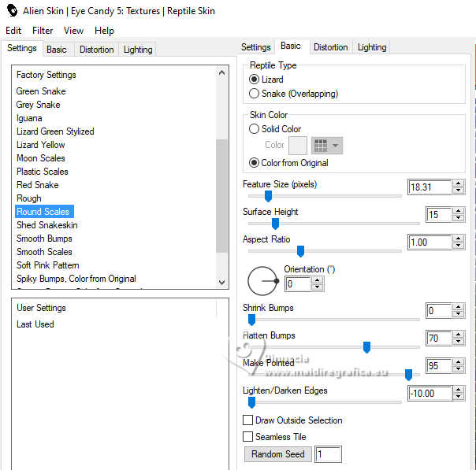Decrease Aspect Ratio with down arrow

point(459,246)
